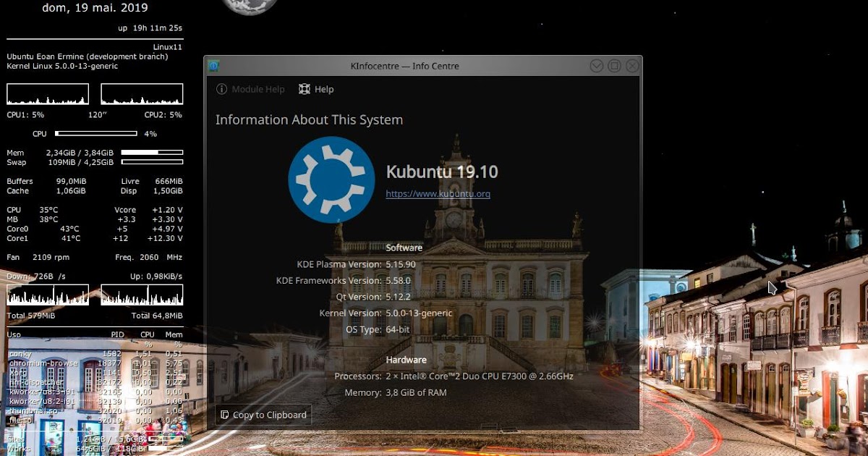The width and height of the screenshot is (868, 456).
Task: Click the 'Kubuntu 19.10' title text
Action: (442, 172)
